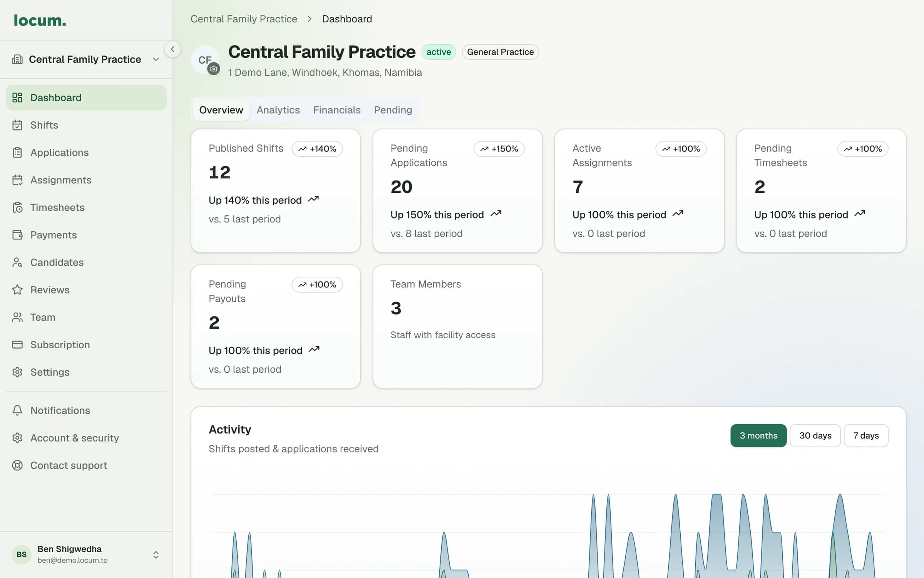Click the active status badge
This screenshot has height=578, width=924.
point(439,52)
